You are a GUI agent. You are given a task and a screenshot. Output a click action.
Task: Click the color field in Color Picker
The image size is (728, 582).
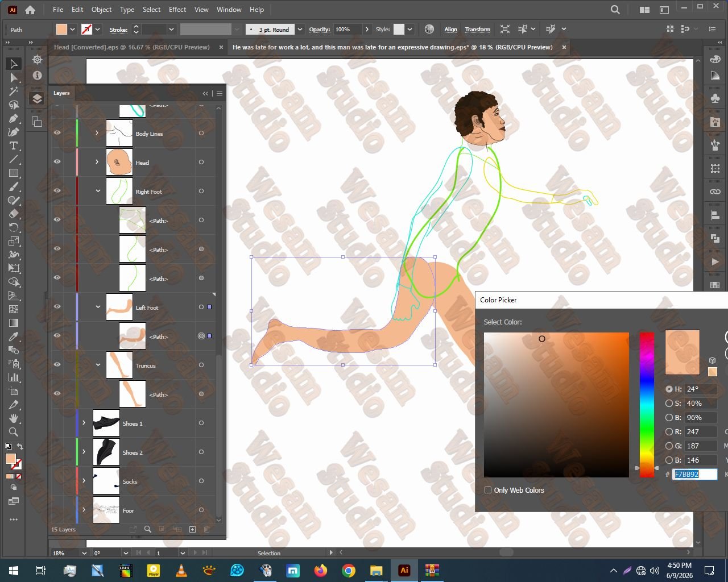(556, 405)
